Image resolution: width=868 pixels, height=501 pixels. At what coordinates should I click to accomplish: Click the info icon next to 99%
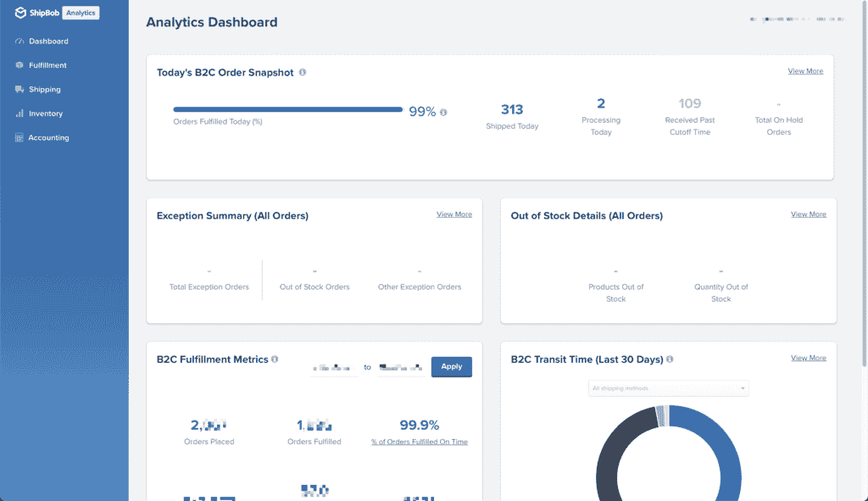click(443, 113)
